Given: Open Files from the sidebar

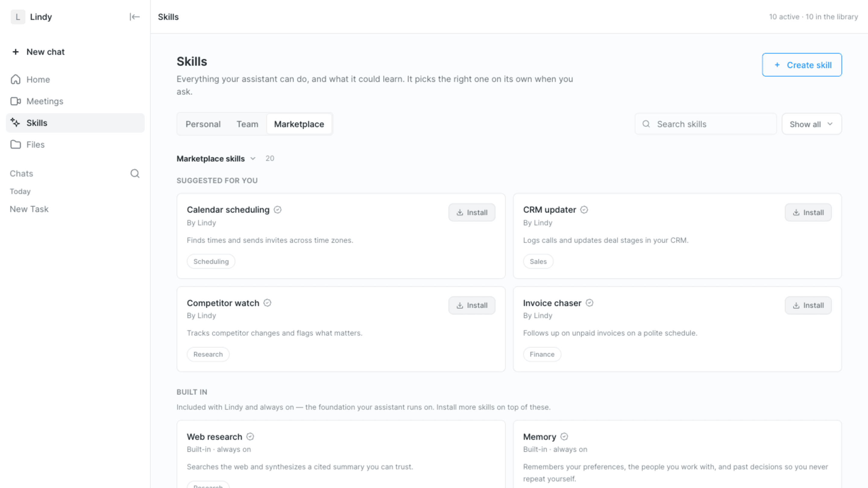Looking at the screenshot, I should [x=75, y=145].
